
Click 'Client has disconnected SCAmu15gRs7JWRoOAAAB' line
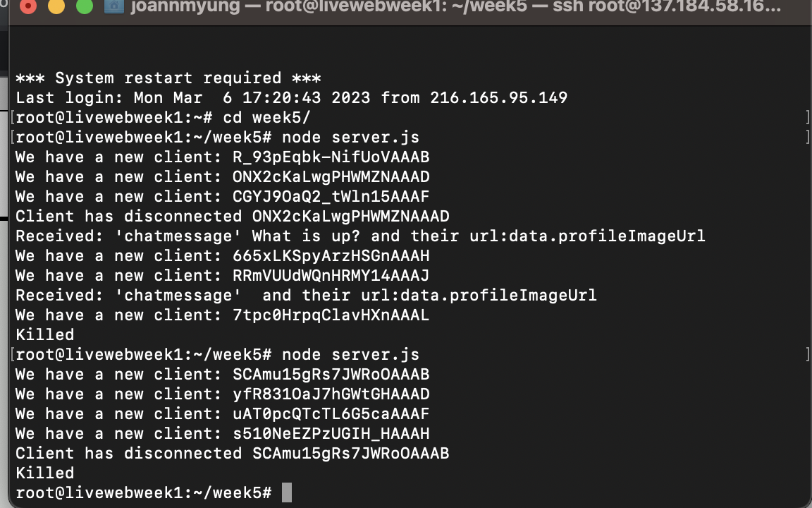[232, 453]
